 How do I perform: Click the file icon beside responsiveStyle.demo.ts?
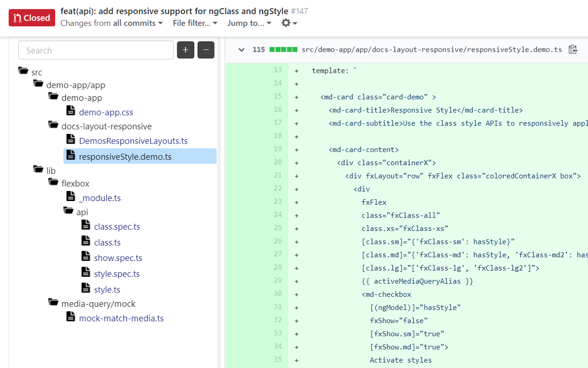pos(70,155)
